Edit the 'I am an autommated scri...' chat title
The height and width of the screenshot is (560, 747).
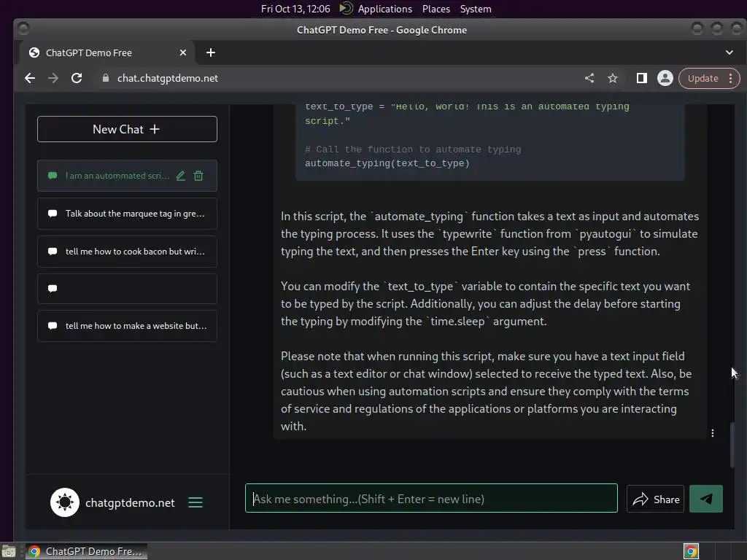pyautogui.click(x=181, y=176)
